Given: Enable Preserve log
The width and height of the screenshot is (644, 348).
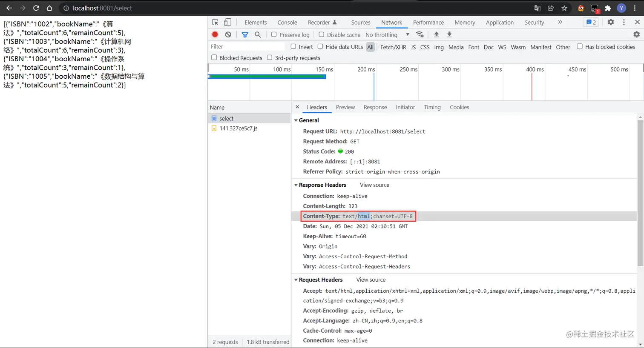Looking at the screenshot, I should click(274, 34).
